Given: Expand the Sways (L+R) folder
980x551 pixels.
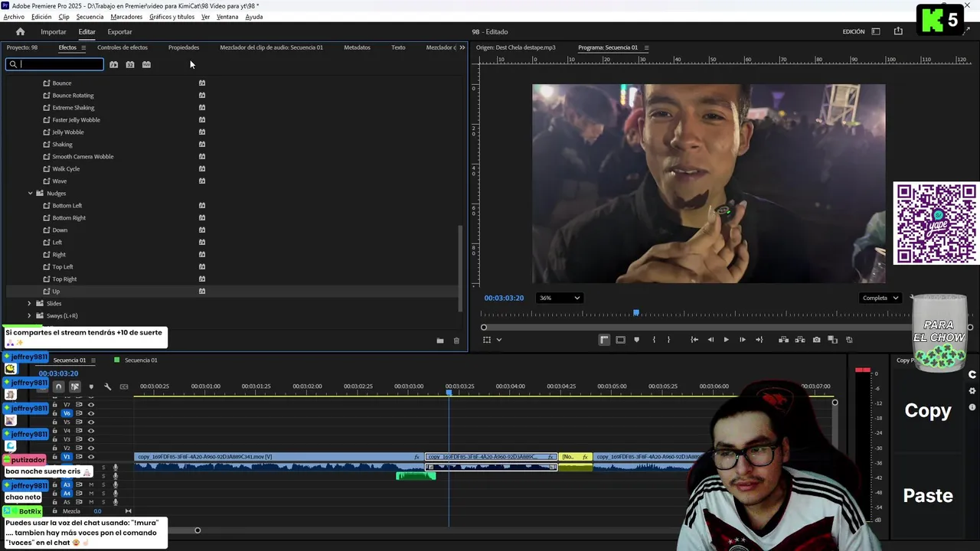Looking at the screenshot, I should (x=30, y=316).
